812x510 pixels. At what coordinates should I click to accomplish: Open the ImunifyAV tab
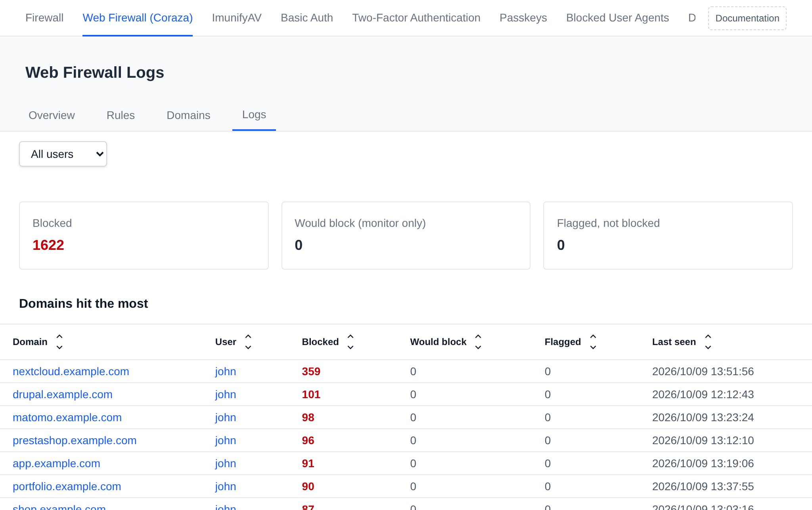[237, 18]
